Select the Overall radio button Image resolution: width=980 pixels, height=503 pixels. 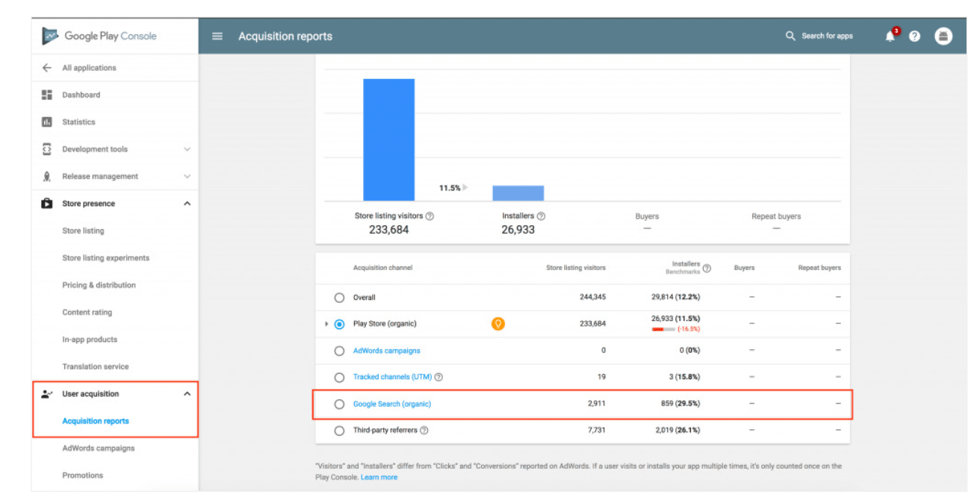coord(339,298)
